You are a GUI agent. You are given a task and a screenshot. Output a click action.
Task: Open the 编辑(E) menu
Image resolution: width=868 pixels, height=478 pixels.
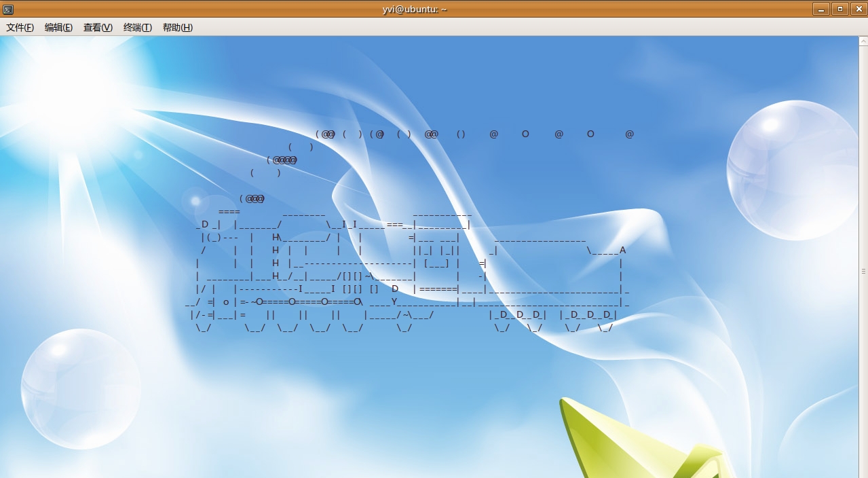point(58,28)
